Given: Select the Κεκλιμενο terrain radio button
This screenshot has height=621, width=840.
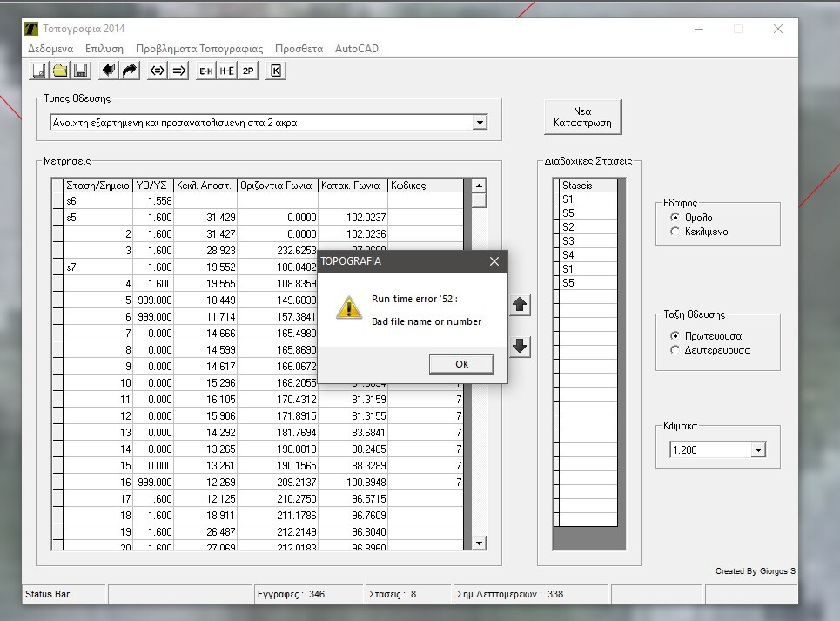Looking at the screenshot, I should (675, 232).
